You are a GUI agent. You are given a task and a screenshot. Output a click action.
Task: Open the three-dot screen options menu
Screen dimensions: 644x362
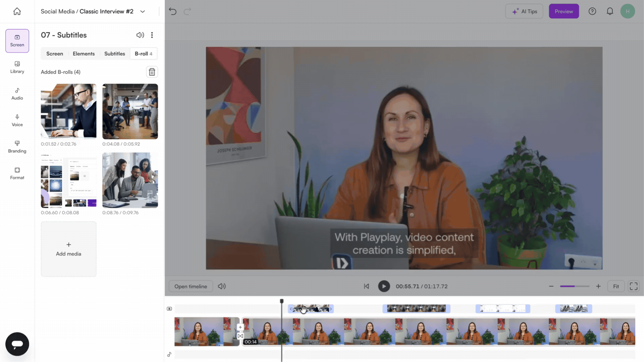tap(152, 35)
